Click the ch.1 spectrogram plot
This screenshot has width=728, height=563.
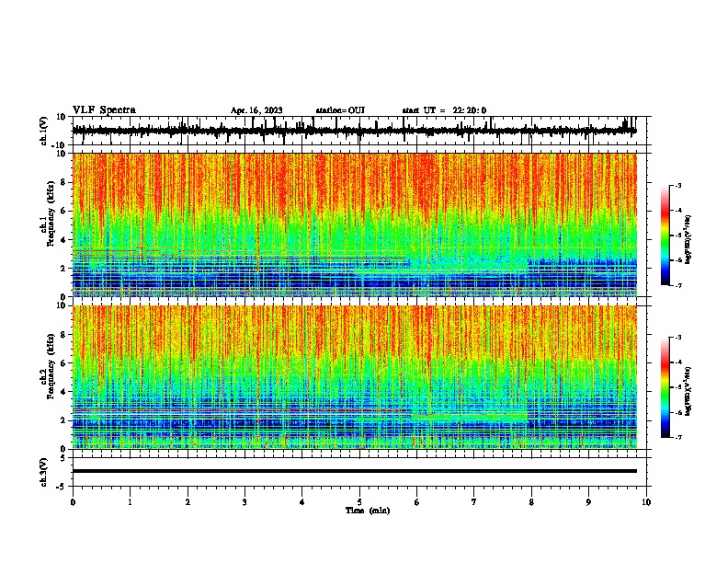click(x=354, y=224)
